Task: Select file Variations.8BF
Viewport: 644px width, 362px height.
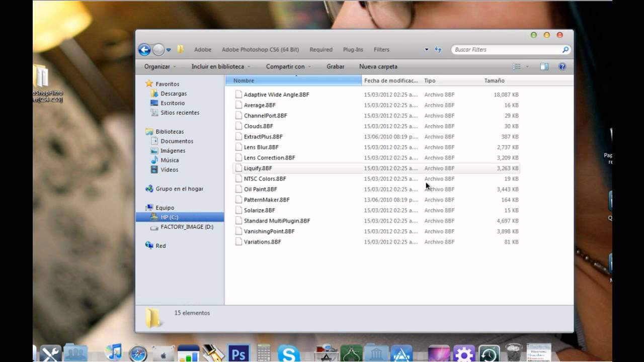Action: [262, 242]
